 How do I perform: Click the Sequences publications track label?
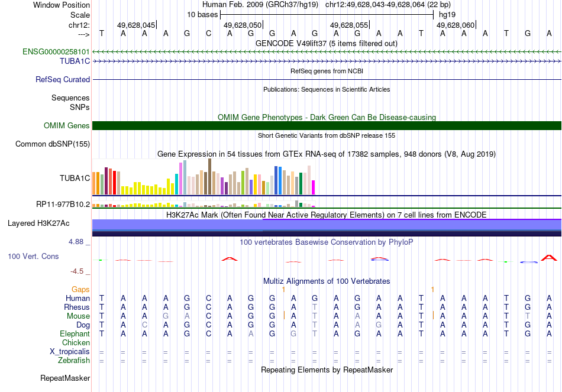pos(70,98)
